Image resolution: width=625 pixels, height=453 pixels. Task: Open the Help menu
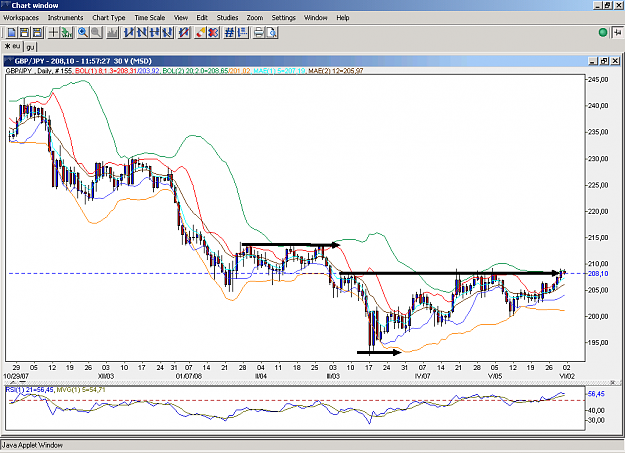pos(342,18)
